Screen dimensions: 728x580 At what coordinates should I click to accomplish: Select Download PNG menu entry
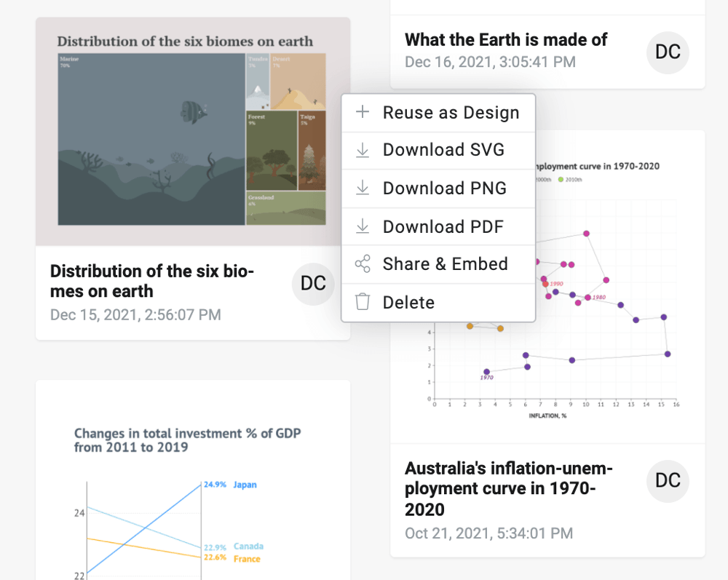[x=438, y=188]
